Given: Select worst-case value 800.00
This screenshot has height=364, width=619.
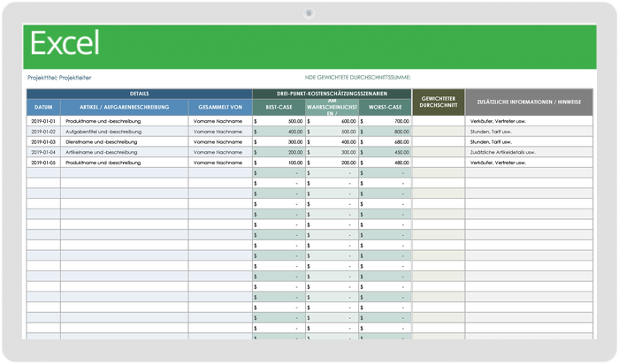Looking at the screenshot, I should pyautogui.click(x=385, y=132).
